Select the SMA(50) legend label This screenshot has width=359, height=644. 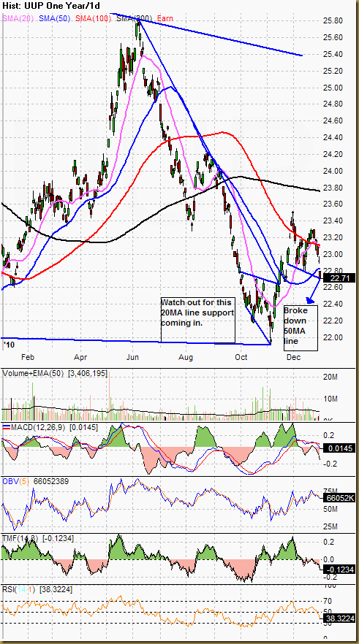(56, 18)
